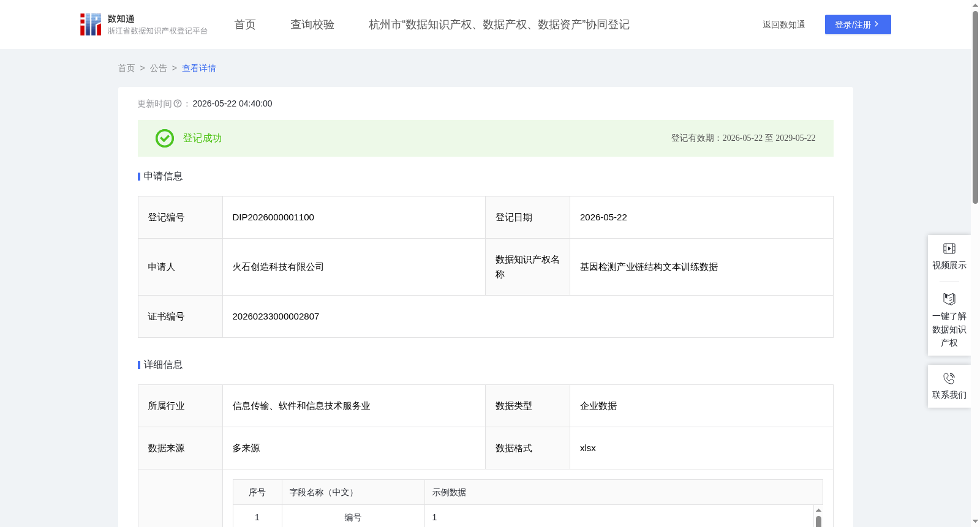The height and width of the screenshot is (527, 980).
Task: Click the page scrollbar up arrow
Action: coord(975,5)
